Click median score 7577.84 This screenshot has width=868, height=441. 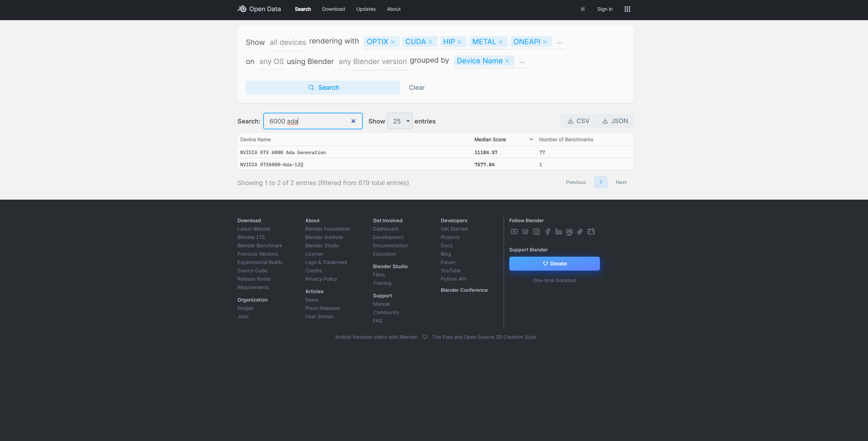pyautogui.click(x=485, y=165)
